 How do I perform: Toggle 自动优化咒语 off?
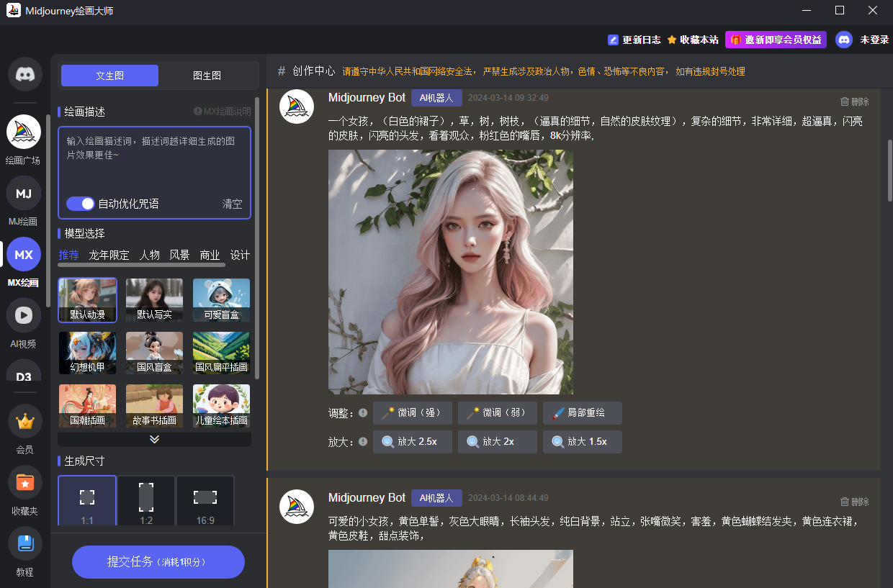click(81, 204)
